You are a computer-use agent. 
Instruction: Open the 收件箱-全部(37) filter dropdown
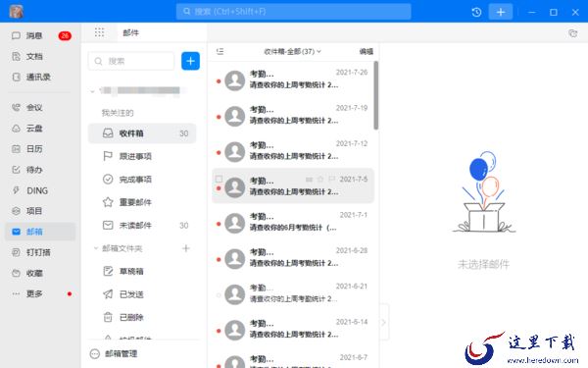pos(292,51)
